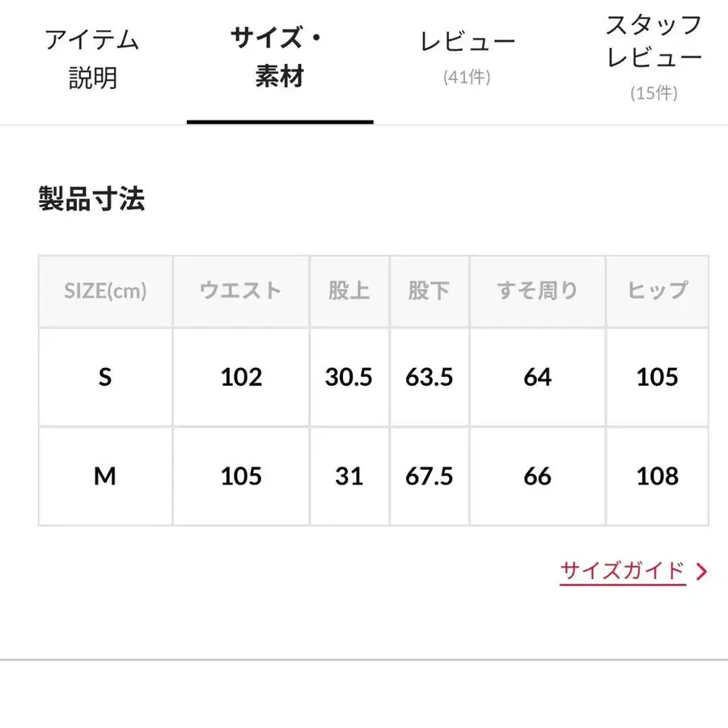The image size is (728, 728).
Task: Select the すそ周り column header
Action: [x=536, y=291]
